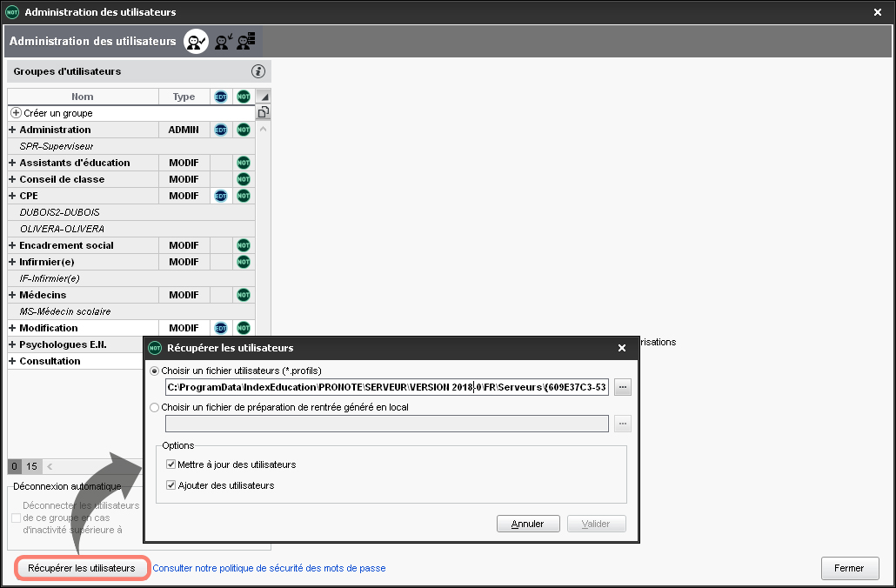Select the third header icon with person and server
896x588 pixels.
246,41
